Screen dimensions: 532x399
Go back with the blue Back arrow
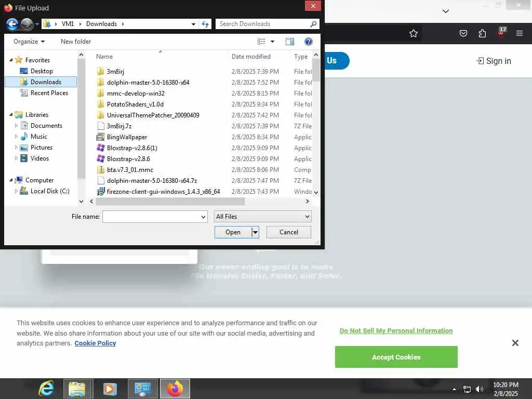pyautogui.click(x=12, y=24)
